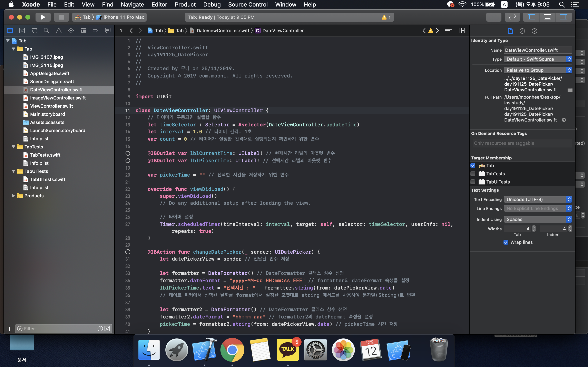Toggle the Debug area bottom panel
The width and height of the screenshot is (588, 367).
tap(547, 17)
